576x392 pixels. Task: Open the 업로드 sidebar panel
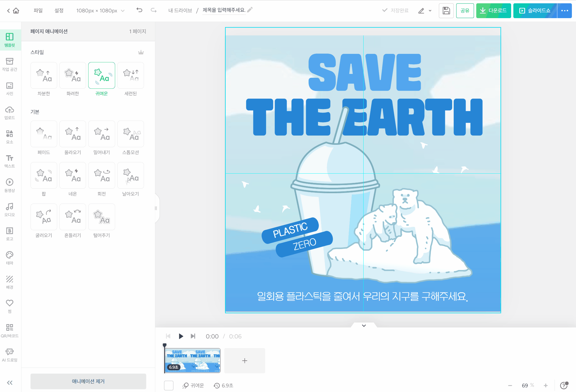coord(10,113)
